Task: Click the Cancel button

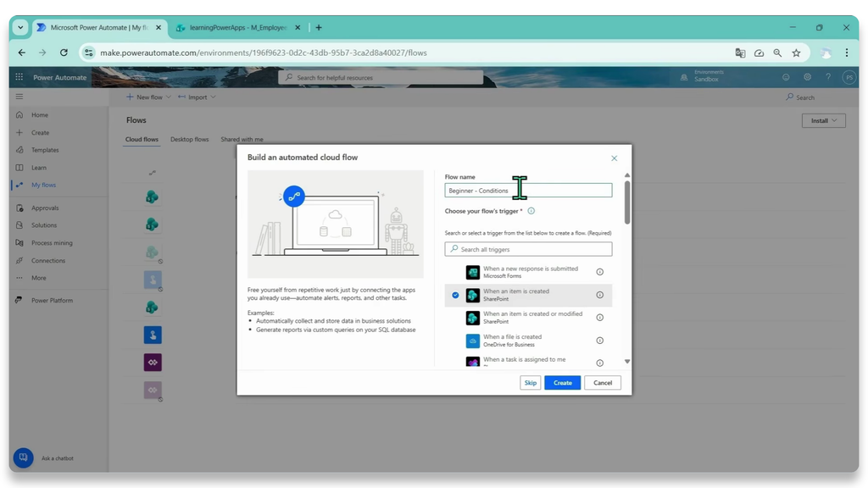Action: coord(603,383)
